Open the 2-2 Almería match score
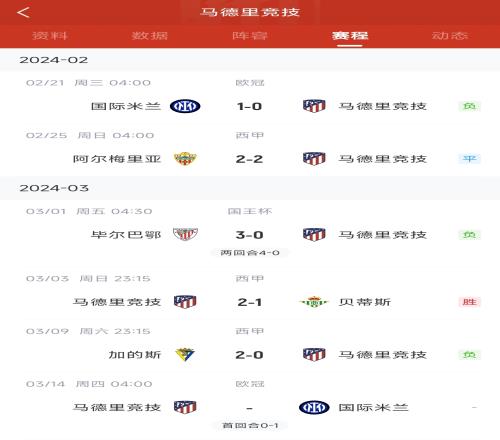 point(249,159)
